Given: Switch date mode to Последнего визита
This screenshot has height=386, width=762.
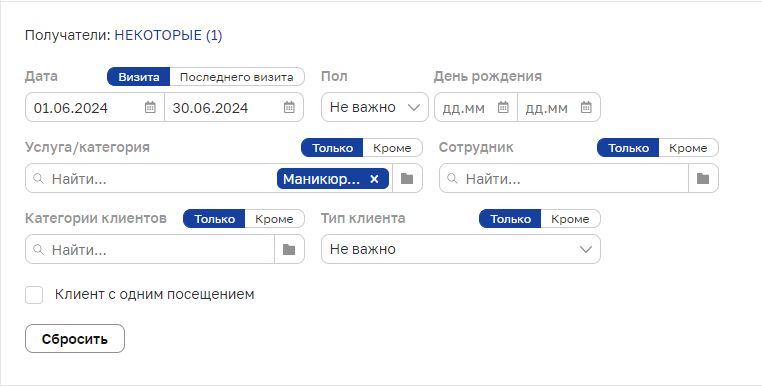Looking at the screenshot, I should 237,77.
